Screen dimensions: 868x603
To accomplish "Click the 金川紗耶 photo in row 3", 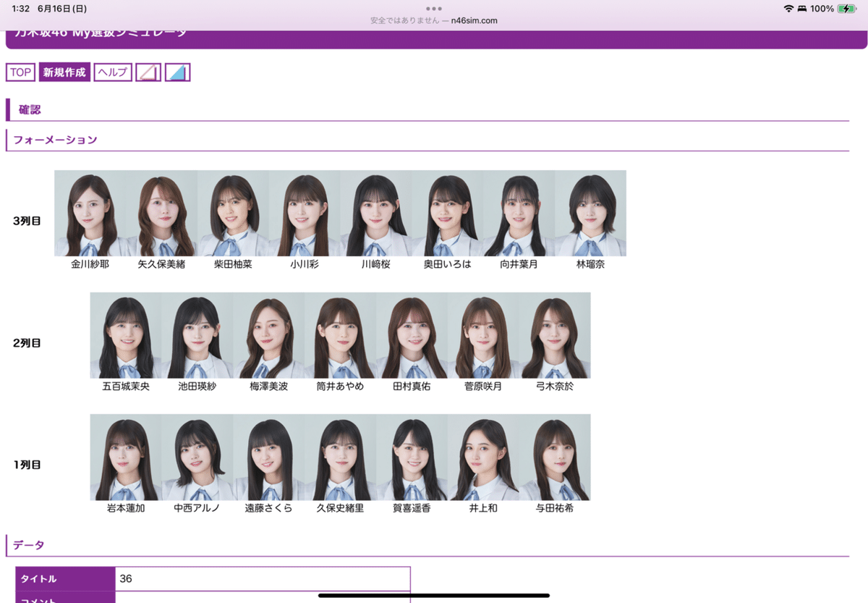I will 89,213.
